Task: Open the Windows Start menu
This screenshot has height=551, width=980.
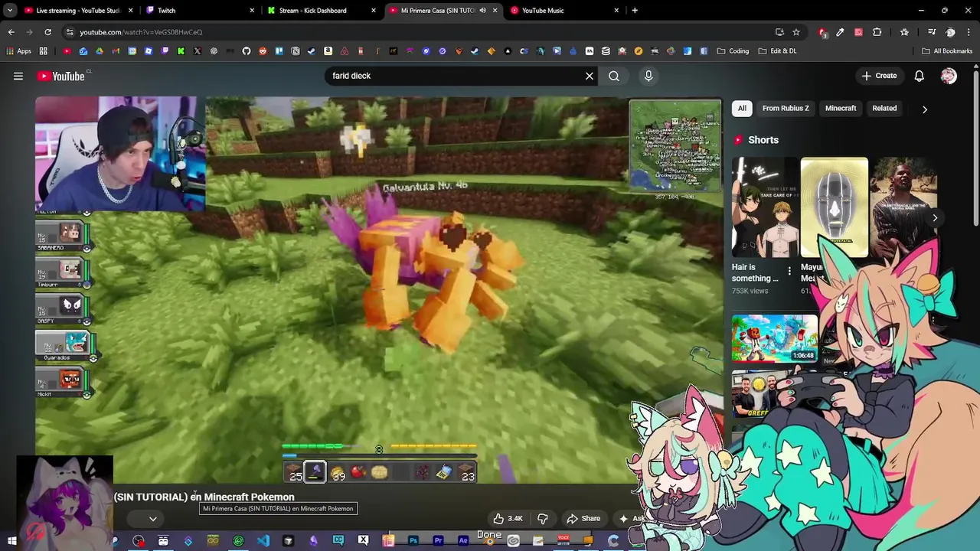Action: pyautogui.click(x=12, y=541)
